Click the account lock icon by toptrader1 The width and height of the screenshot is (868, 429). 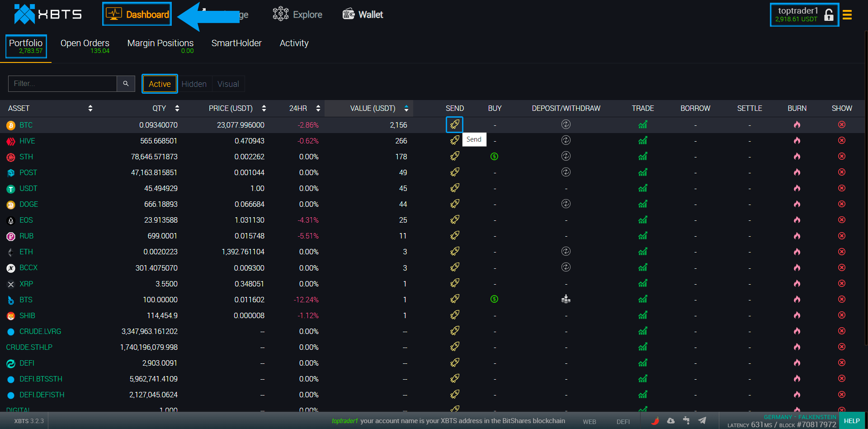[x=829, y=15]
